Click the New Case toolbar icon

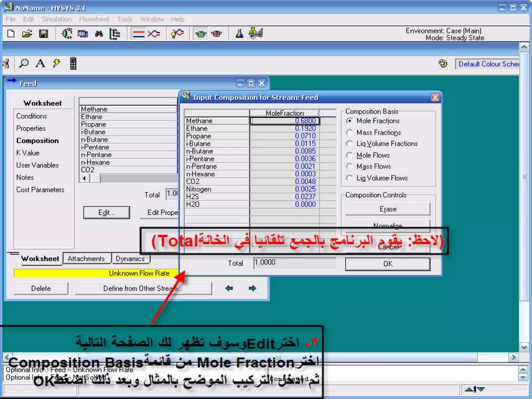[x=11, y=34]
